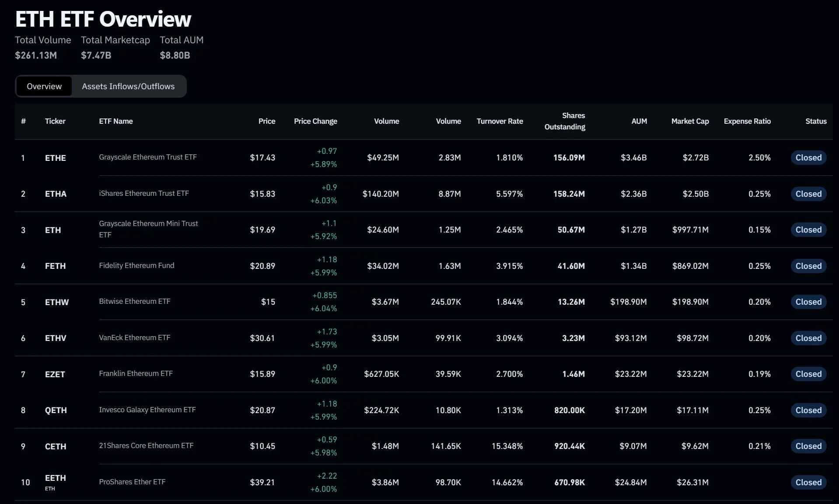
Task: Click the Closed badge in the ETHA row
Action: (808, 194)
